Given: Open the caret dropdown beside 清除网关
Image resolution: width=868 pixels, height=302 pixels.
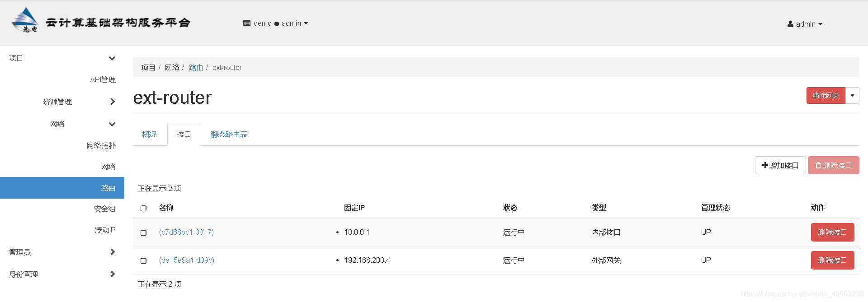Looking at the screenshot, I should click(852, 96).
